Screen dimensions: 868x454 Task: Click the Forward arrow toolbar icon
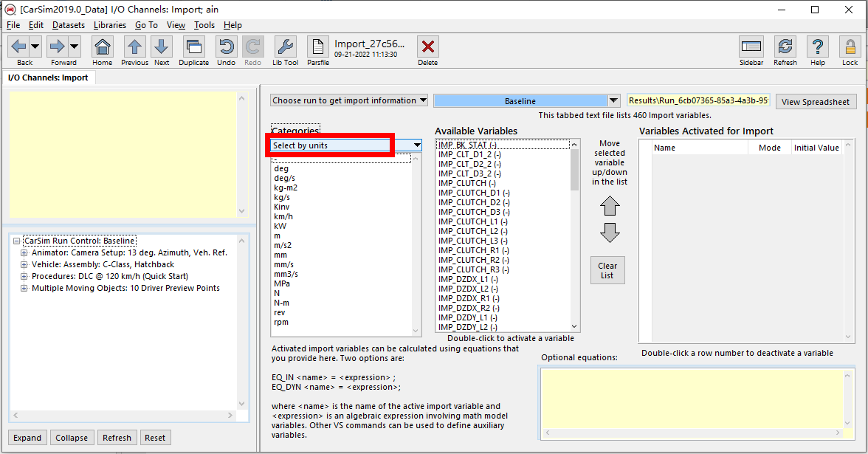[57, 47]
